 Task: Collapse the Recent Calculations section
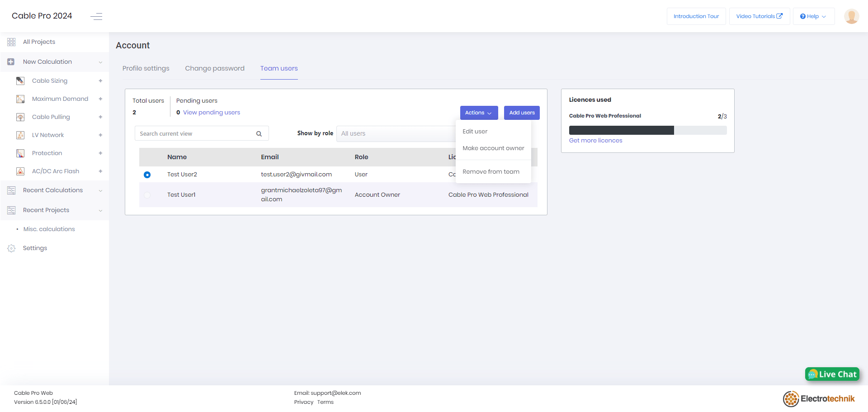coord(100,190)
